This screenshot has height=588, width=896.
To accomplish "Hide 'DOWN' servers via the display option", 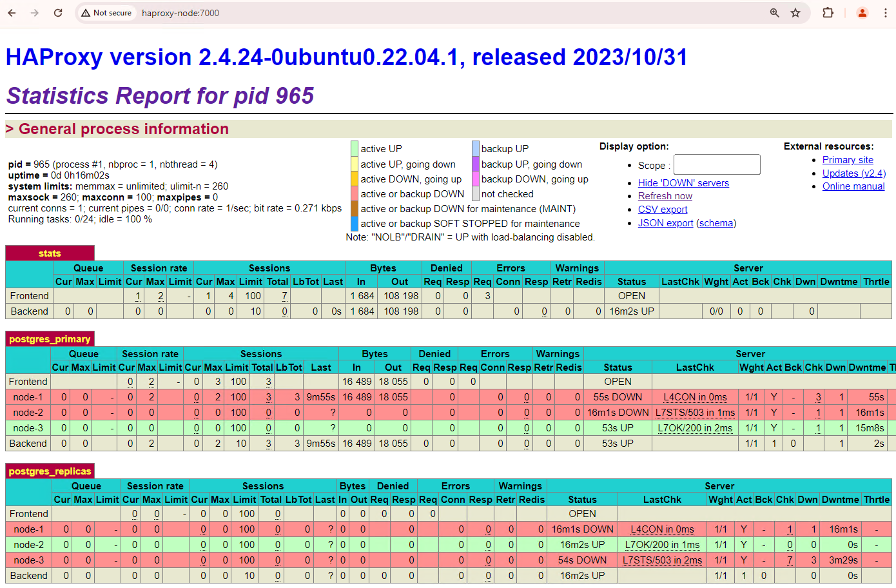I will tap(683, 182).
